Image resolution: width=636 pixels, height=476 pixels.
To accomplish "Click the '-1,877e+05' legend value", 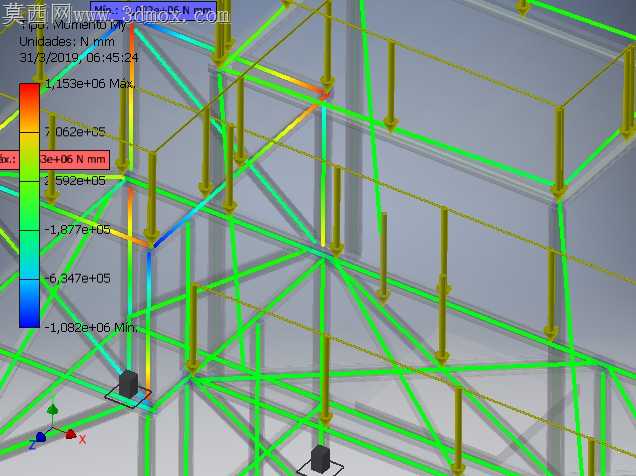I will 77,230.
